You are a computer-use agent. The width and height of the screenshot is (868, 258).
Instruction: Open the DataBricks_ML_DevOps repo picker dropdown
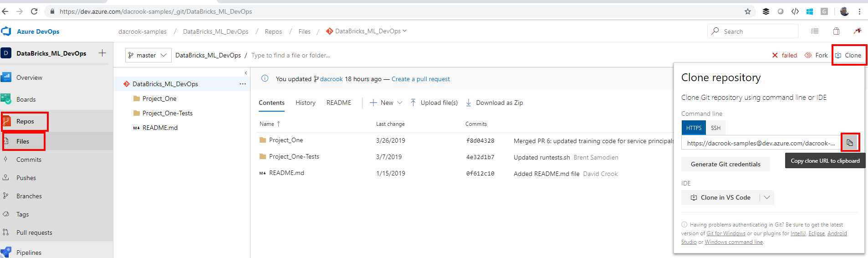tap(367, 31)
